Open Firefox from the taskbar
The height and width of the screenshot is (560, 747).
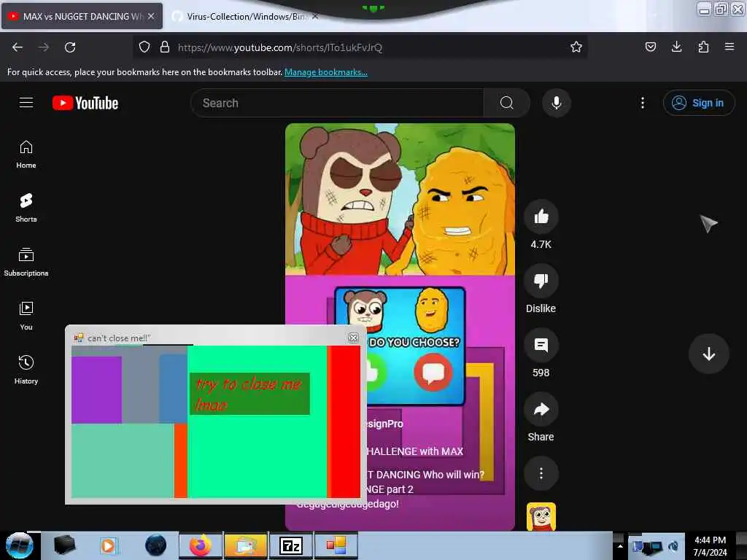(200, 545)
